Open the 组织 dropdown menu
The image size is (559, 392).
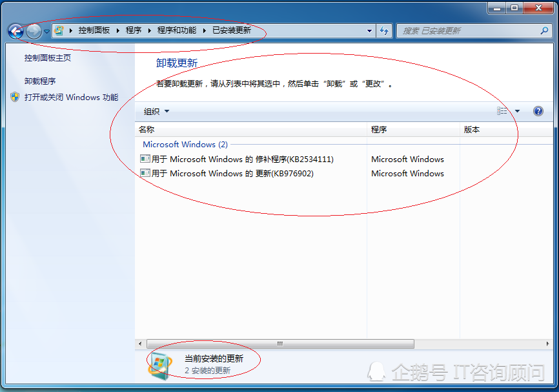coord(156,111)
